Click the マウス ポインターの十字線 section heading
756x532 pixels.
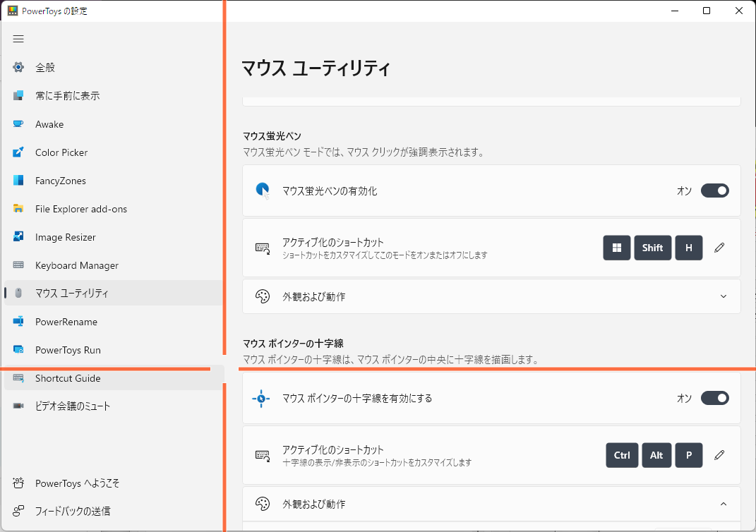293,343
